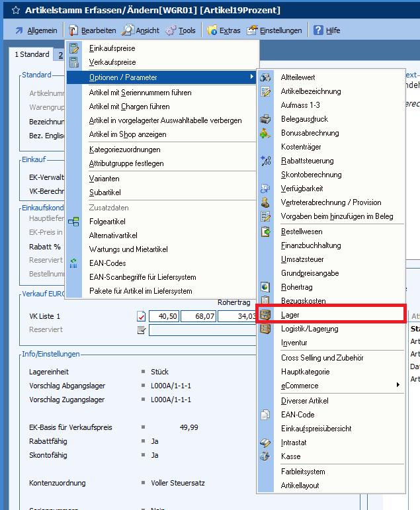Screen dimensions: 420x510
Task: Click the Folgeartikel icon
Action: point(74,222)
